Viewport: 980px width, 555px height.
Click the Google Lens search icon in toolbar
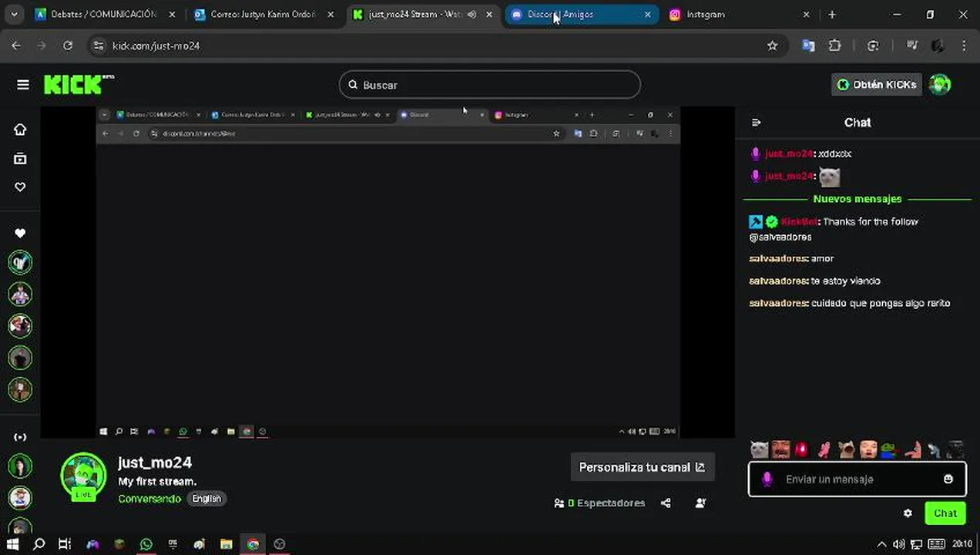(x=873, y=46)
